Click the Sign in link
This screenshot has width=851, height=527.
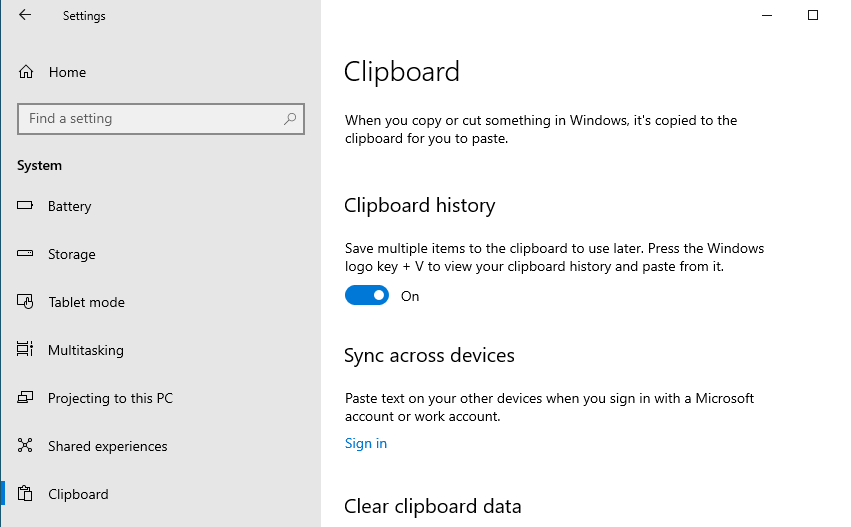[x=366, y=443]
